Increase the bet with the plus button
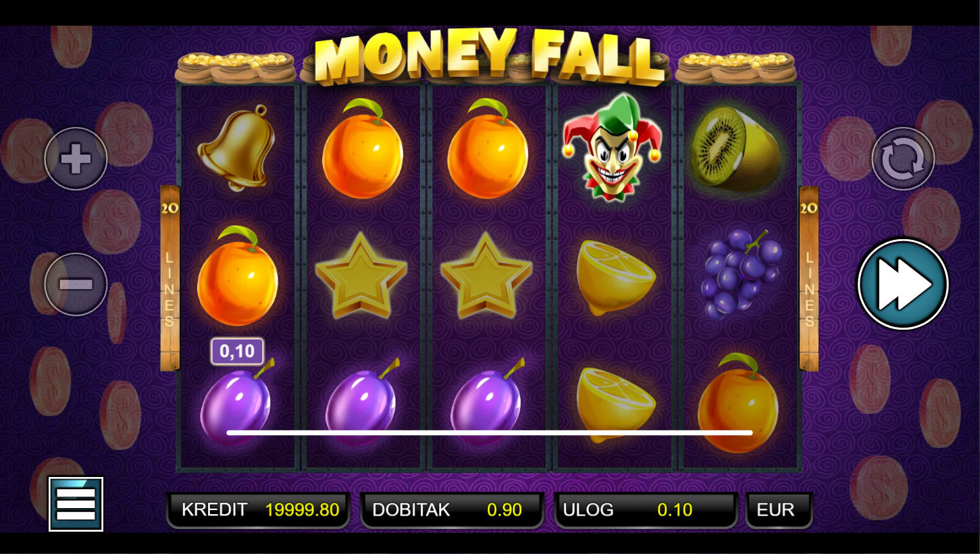 (x=76, y=159)
